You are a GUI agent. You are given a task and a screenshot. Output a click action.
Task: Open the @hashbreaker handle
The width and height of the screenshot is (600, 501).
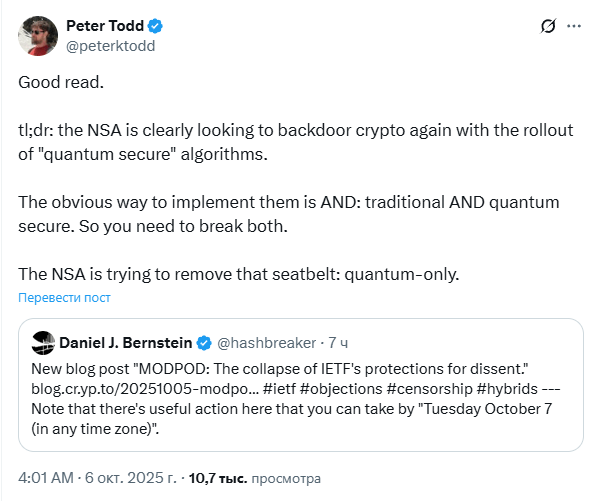point(267,342)
